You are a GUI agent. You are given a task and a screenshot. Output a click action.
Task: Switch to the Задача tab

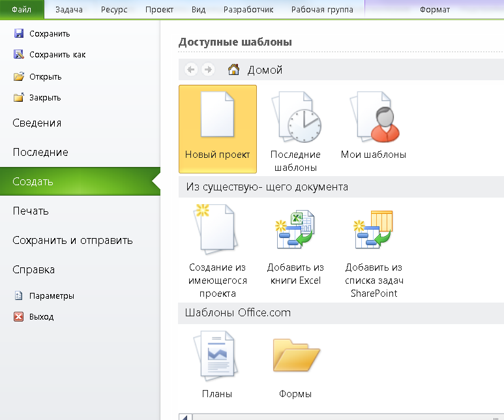(68, 10)
